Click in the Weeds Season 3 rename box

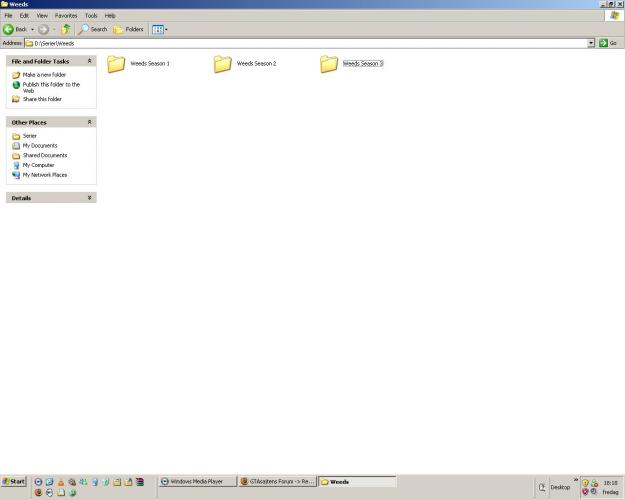[363, 63]
